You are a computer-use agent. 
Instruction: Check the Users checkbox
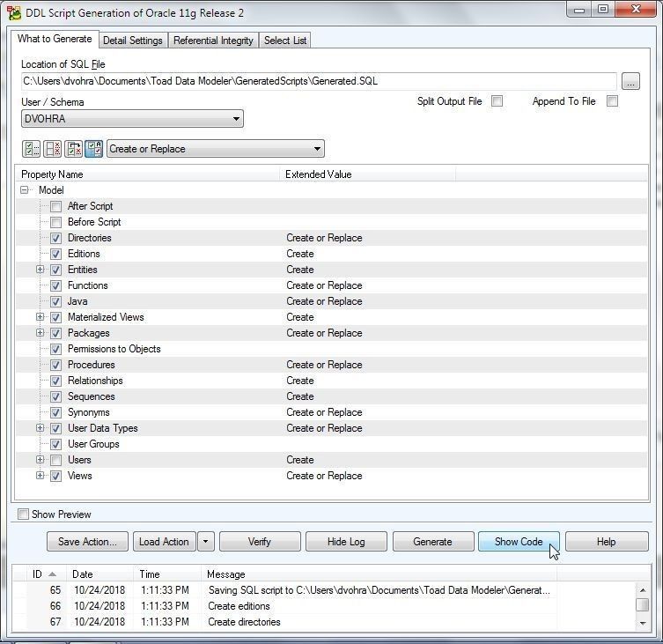[55, 460]
